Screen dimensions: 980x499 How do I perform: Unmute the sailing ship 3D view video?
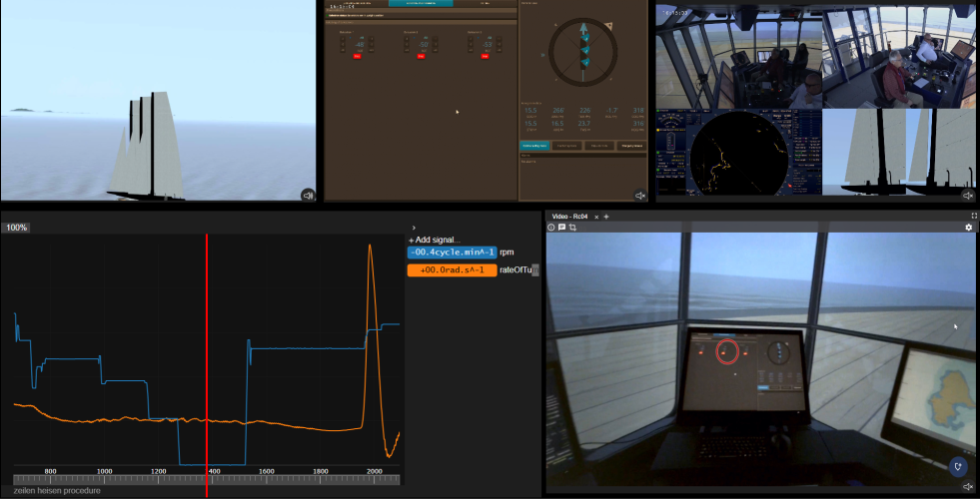pyautogui.click(x=308, y=196)
